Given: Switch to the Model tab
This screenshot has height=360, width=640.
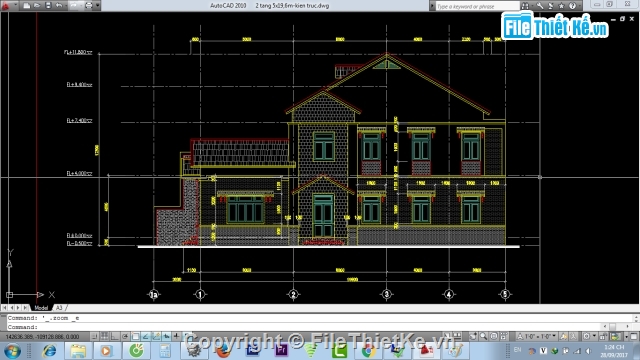Looking at the screenshot, I should pos(41,308).
